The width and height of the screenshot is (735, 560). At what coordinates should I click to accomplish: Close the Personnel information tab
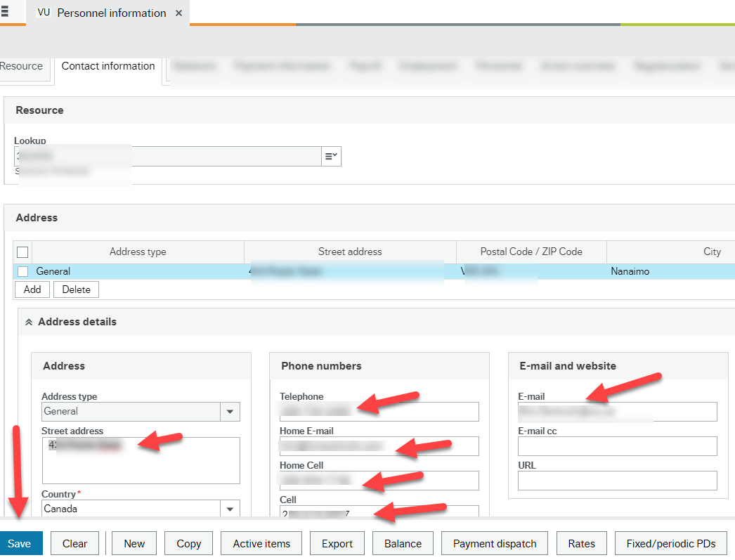[x=178, y=13]
